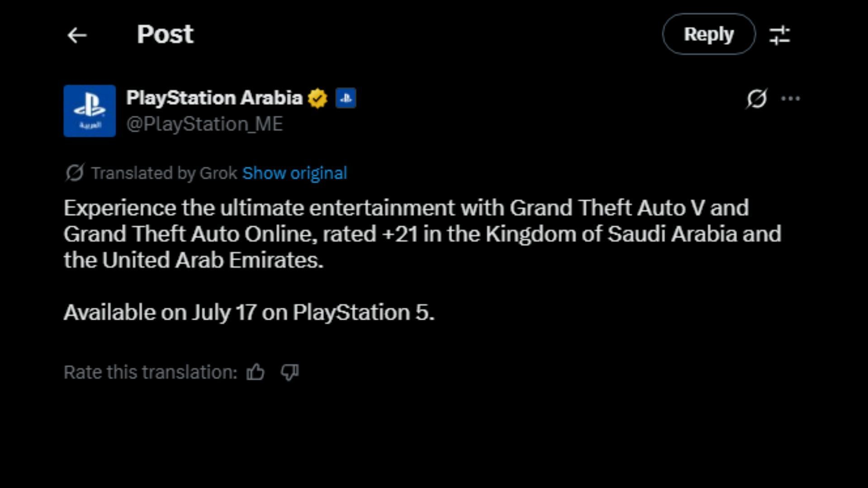Click the 'United Arab Emirates' text line
The height and width of the screenshot is (488, 868).
[x=193, y=260]
